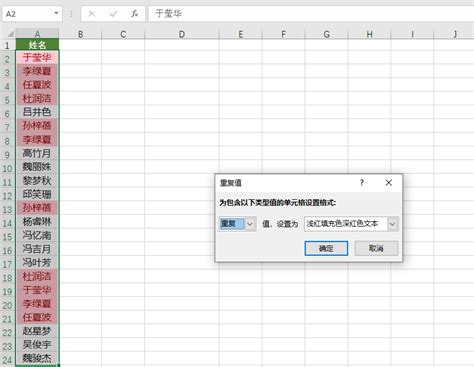Click the formula bar confirm checkmark icon
The width and height of the screenshot is (474, 367).
pyautogui.click(x=113, y=14)
